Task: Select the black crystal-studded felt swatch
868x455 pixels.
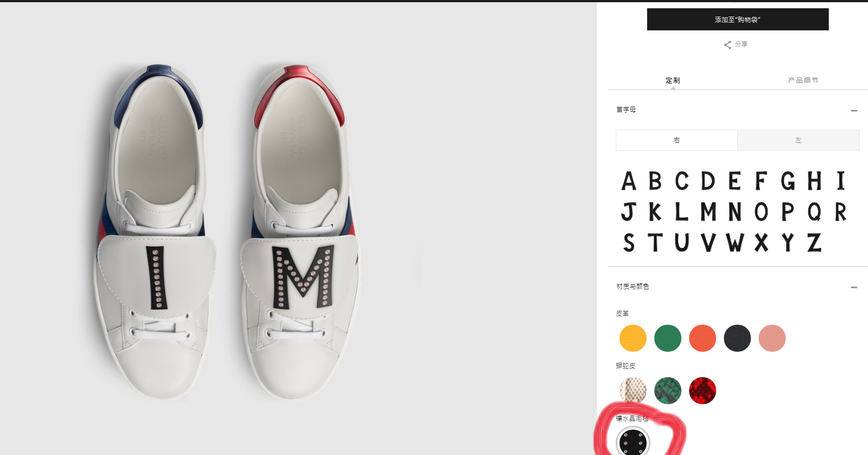Action: [633, 442]
